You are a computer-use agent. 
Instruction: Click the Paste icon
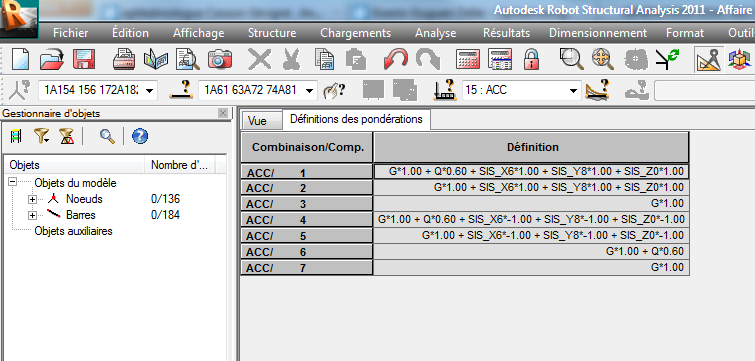tap(356, 60)
